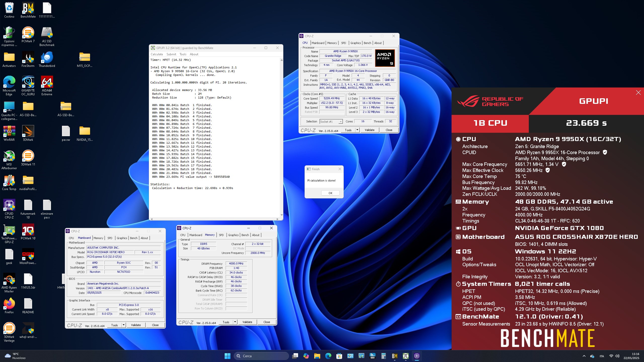The image size is (644, 362).
Task: Open Tools menu in GPUPI
Action: (183, 54)
